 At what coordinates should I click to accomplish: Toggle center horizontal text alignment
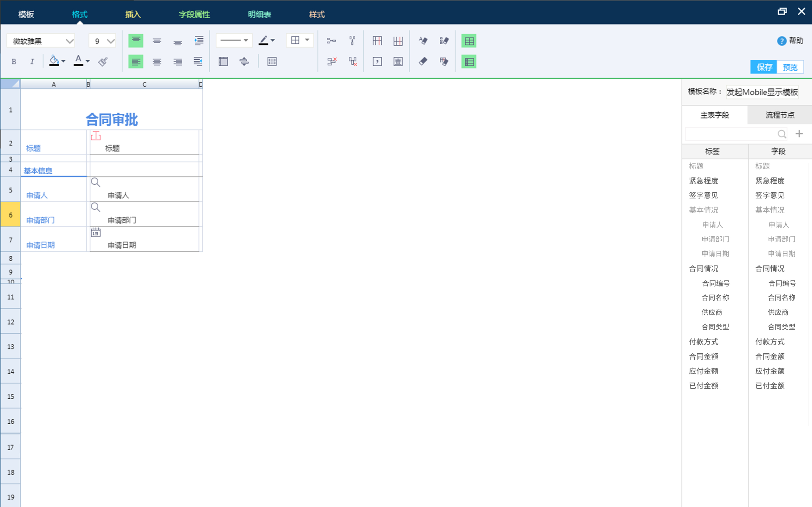click(x=157, y=61)
